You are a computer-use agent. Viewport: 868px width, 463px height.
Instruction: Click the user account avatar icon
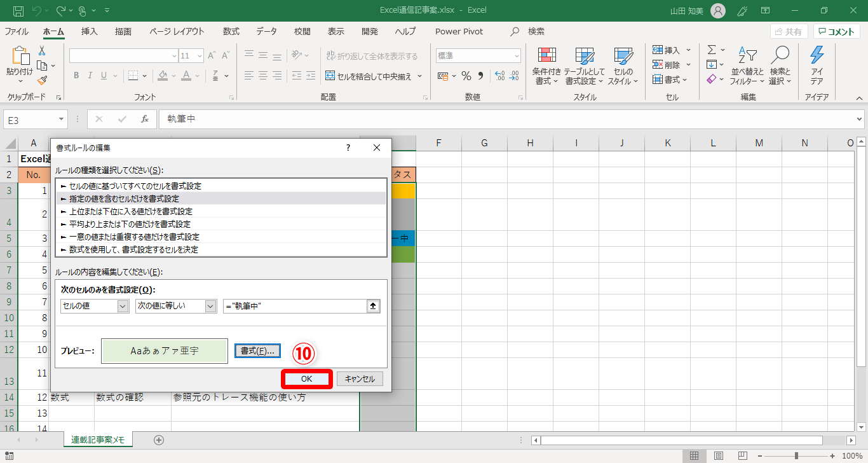717,11
